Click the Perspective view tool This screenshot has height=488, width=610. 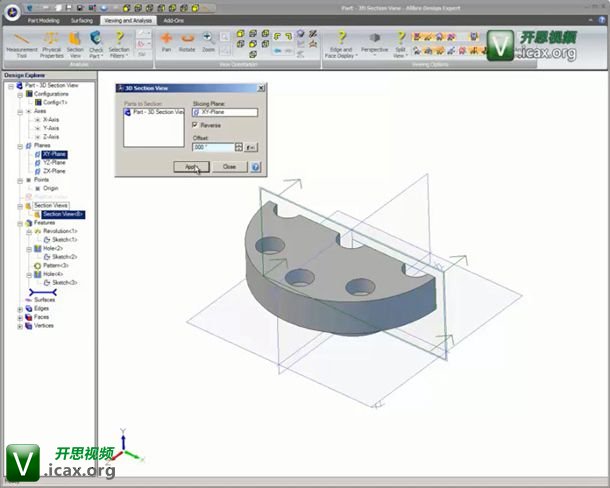pyautogui.click(x=375, y=43)
